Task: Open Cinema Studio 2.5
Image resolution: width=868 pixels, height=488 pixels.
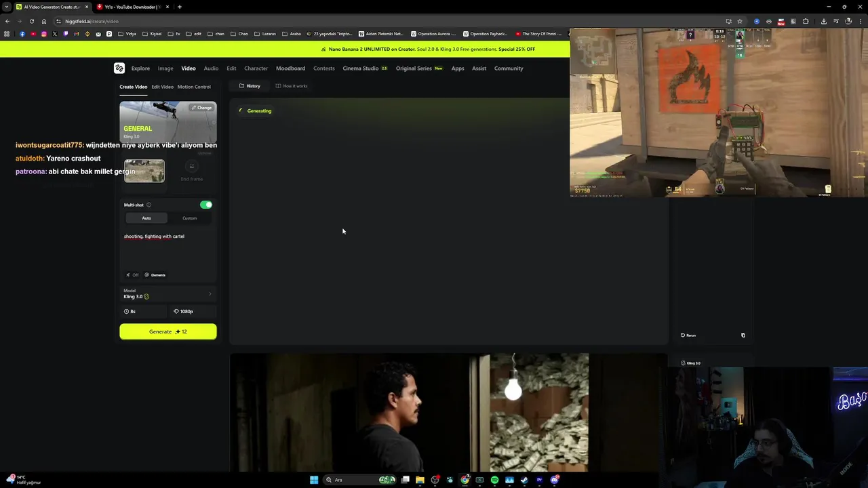Action: (365, 68)
